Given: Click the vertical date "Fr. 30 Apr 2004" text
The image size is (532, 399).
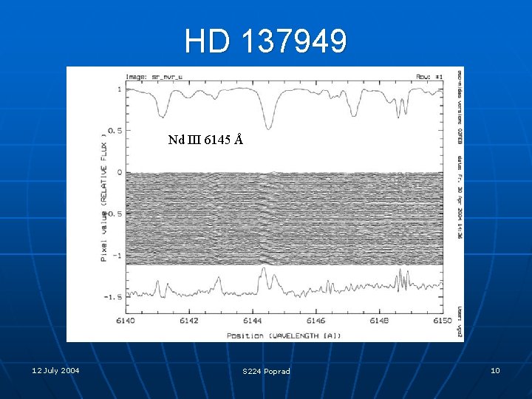Looking at the screenshot, I should tap(460, 198).
